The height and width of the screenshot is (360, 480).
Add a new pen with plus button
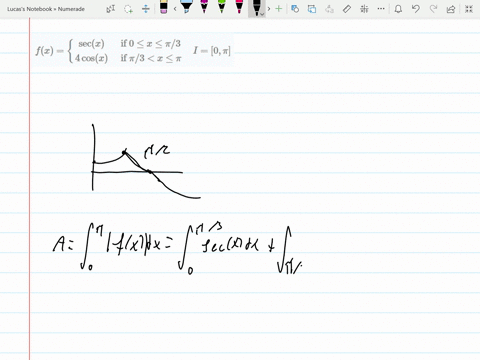tap(279, 9)
